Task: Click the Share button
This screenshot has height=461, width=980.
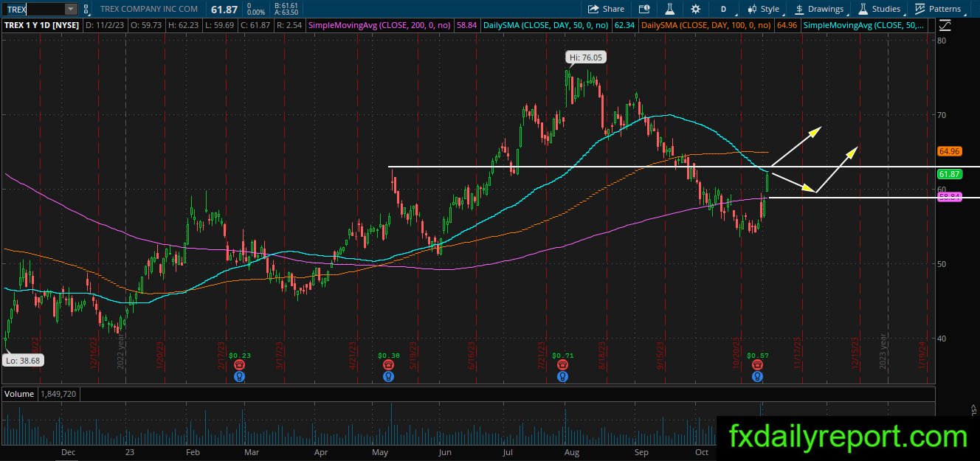Action: coord(606,9)
